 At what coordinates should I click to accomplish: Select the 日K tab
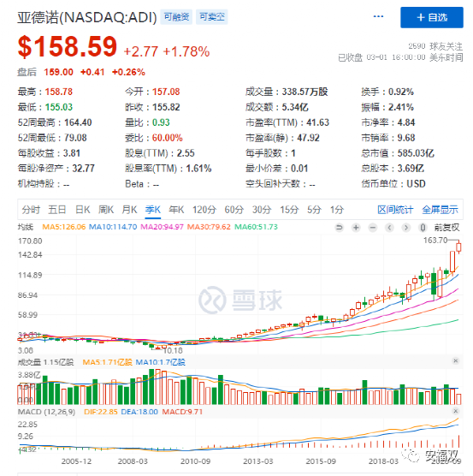82,210
